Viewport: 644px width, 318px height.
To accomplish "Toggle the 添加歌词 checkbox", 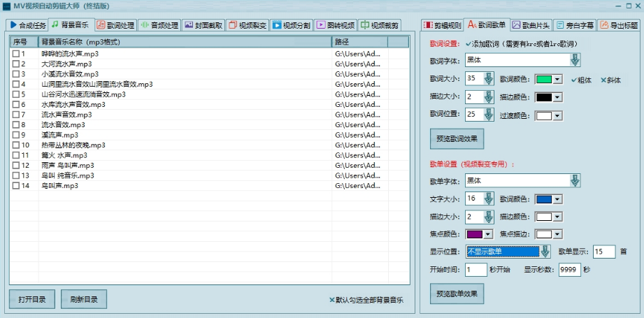I will tap(468, 43).
